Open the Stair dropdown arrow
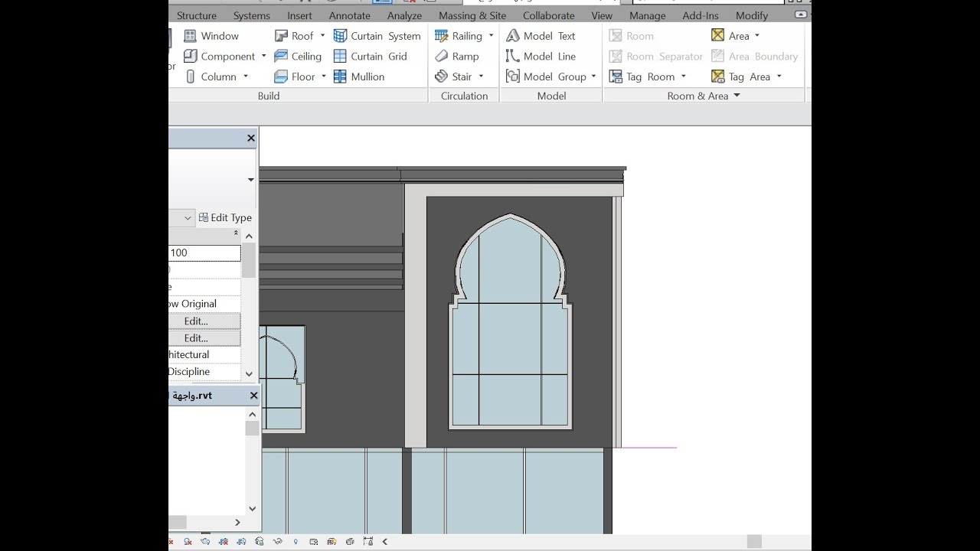Image resolution: width=980 pixels, height=551 pixels. [x=481, y=77]
